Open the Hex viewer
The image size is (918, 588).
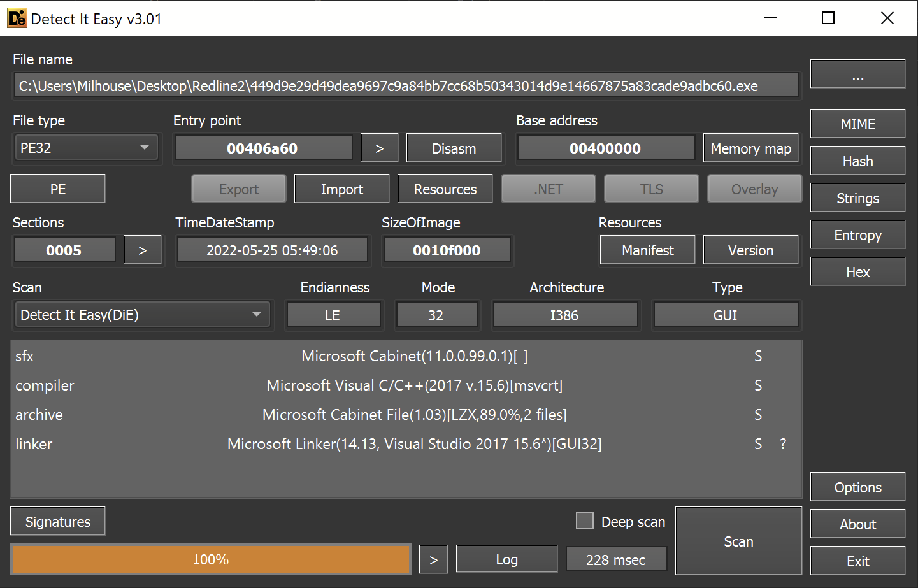[857, 271]
